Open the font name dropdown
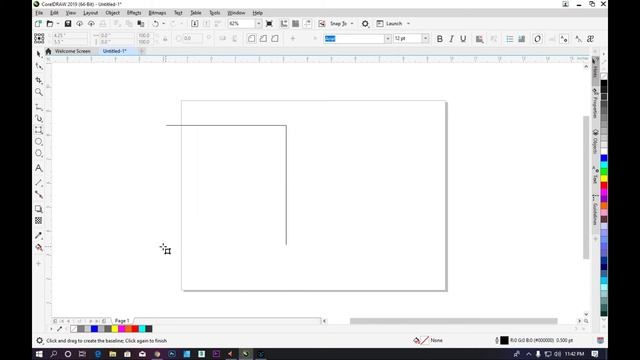Screen dimensions: 640x360 click(387, 39)
